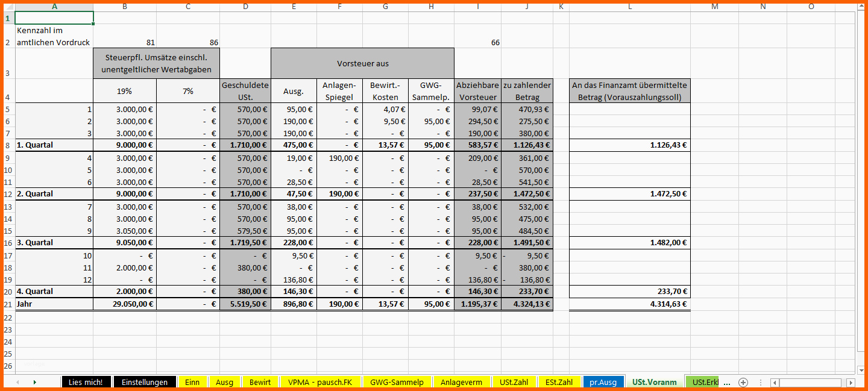Click the 'Jahr' total row label
Viewport: 868px width, 391px height.
[x=54, y=304]
